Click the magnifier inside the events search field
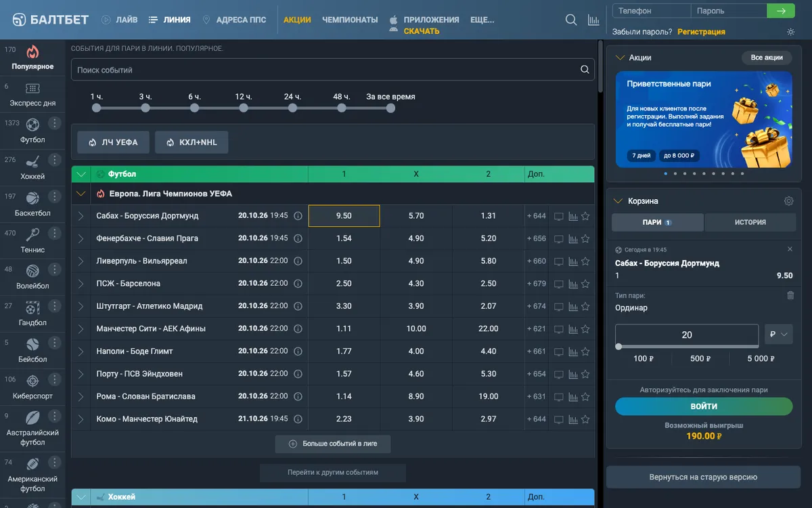 (x=585, y=70)
